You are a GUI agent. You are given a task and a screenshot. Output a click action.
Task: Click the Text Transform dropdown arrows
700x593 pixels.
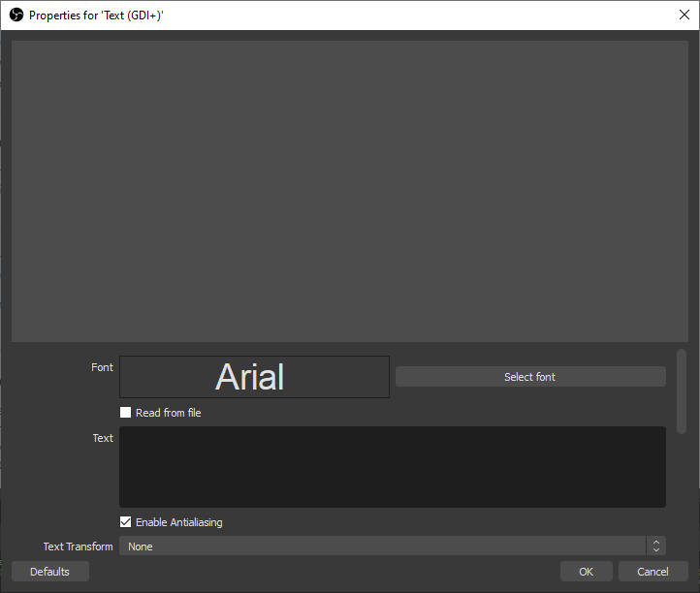656,546
